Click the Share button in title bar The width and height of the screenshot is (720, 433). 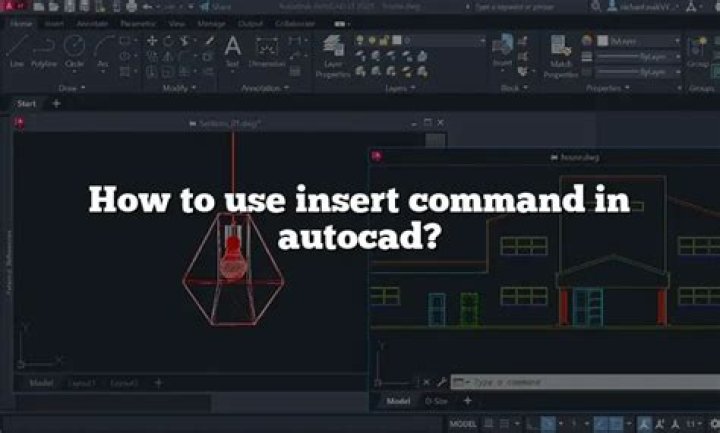216,6
